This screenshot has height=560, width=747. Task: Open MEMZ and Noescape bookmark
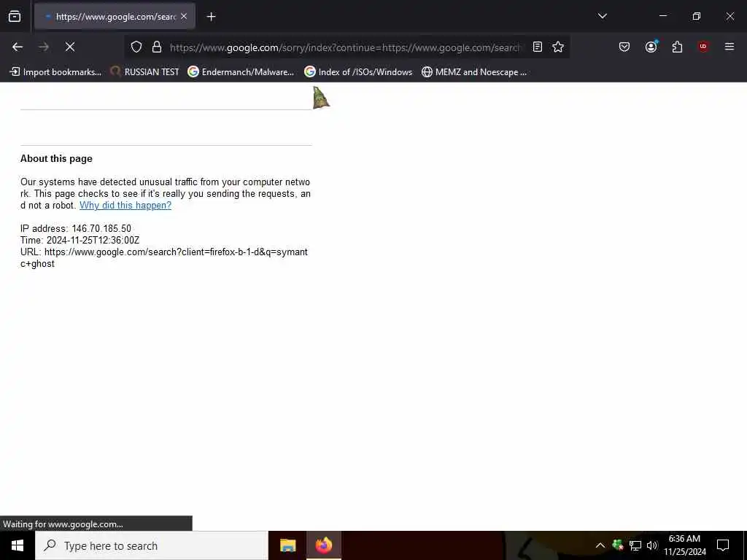click(x=474, y=72)
